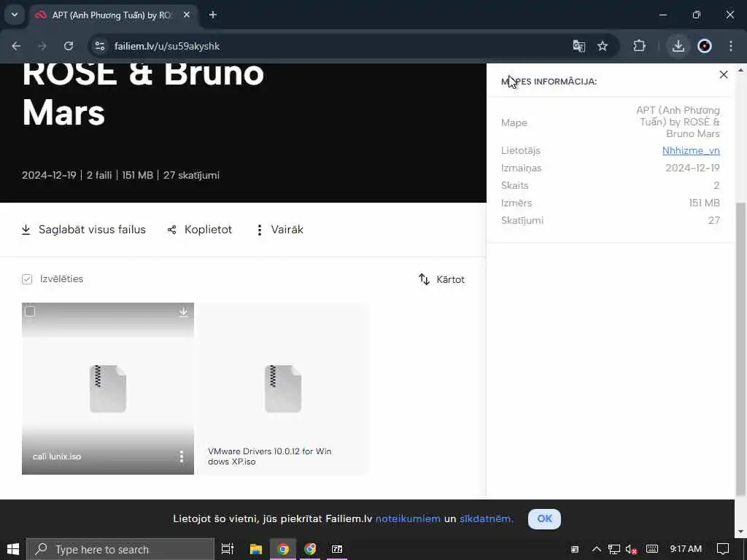Open the Extensions puzzle icon
Screen dimensions: 747x560
(639, 46)
